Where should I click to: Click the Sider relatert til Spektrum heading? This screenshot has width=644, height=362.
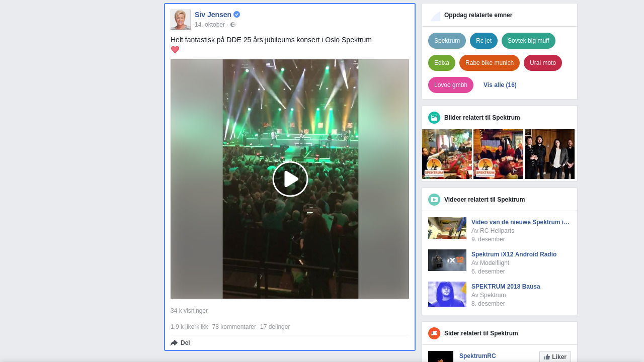tap(481, 333)
